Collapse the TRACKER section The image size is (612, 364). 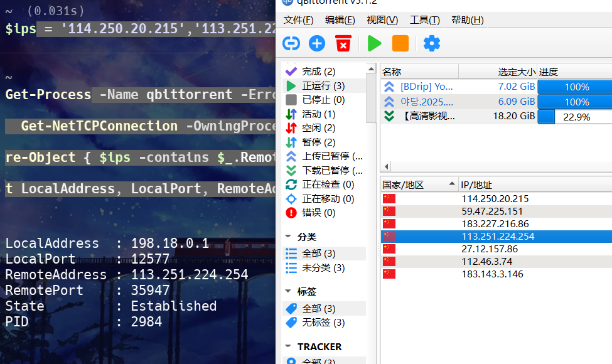288,347
